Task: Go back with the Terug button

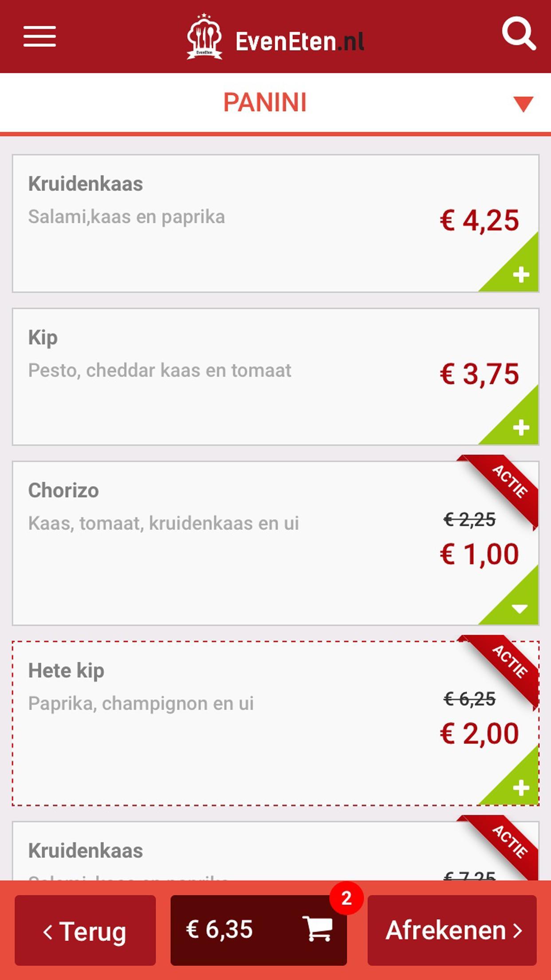Action: point(85,930)
